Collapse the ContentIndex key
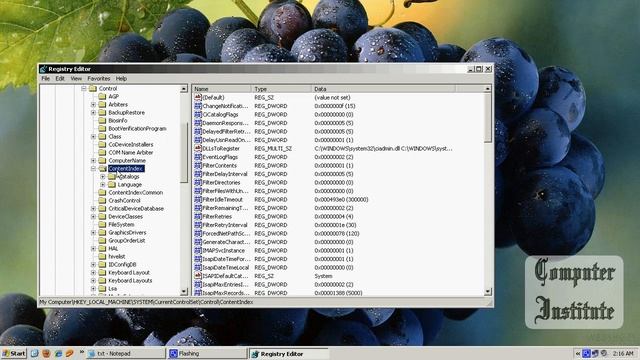640x360 pixels. (93, 169)
